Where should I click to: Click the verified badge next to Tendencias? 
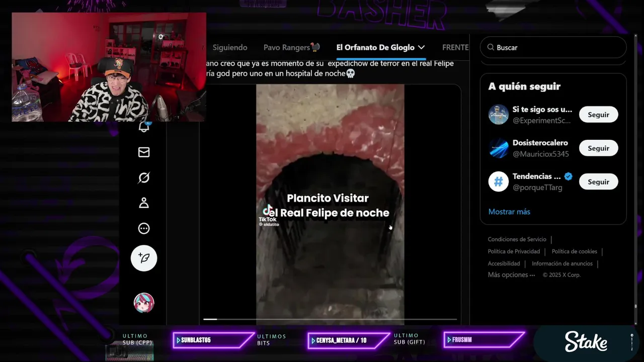[x=569, y=176]
